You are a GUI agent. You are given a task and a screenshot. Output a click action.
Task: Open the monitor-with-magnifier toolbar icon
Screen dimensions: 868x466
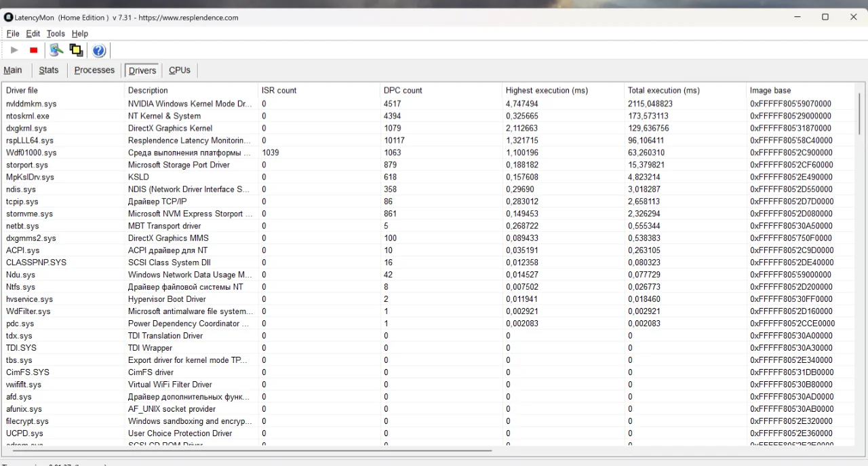pyautogui.click(x=56, y=50)
